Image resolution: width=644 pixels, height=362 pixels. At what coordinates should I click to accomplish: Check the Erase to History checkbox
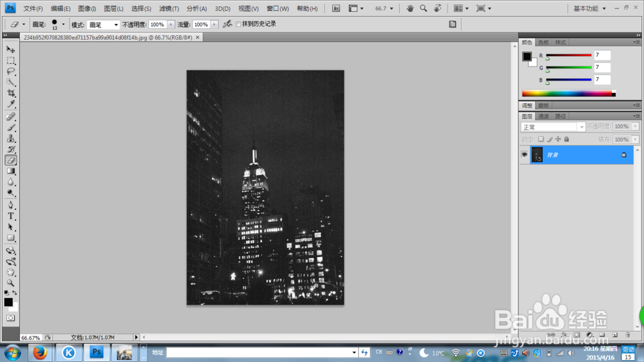(238, 24)
